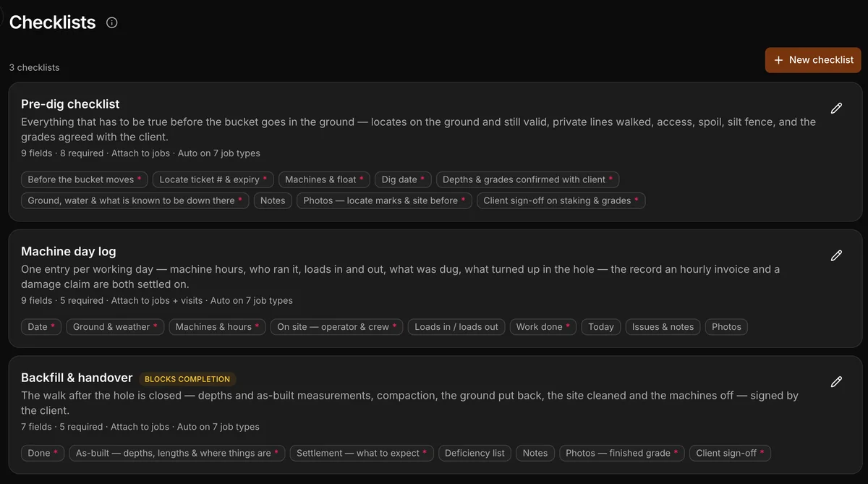The width and height of the screenshot is (868, 484).
Task: Click the 'Photos' chip in Machine day log
Action: click(726, 327)
